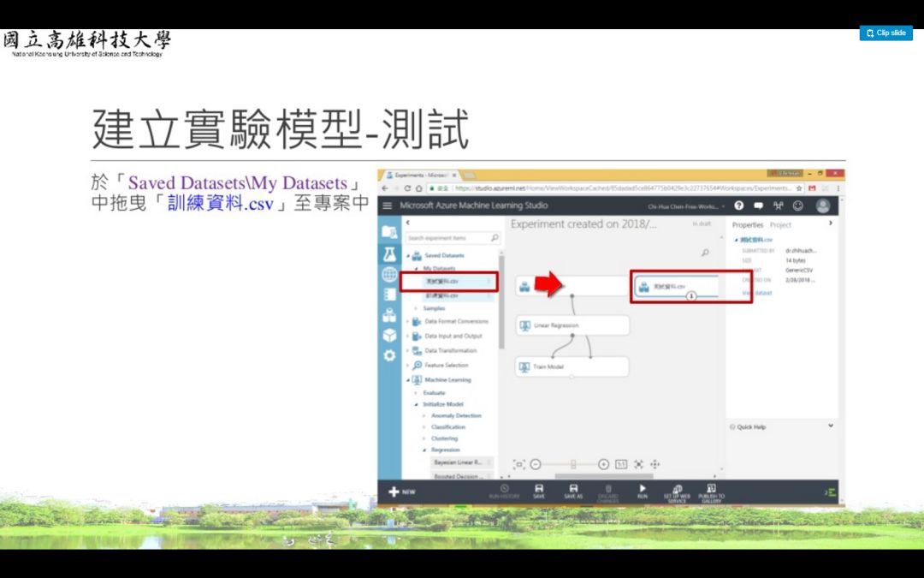Click SET UP WEB SERVICE
This screenshot has height=578, width=924.
coord(677,493)
